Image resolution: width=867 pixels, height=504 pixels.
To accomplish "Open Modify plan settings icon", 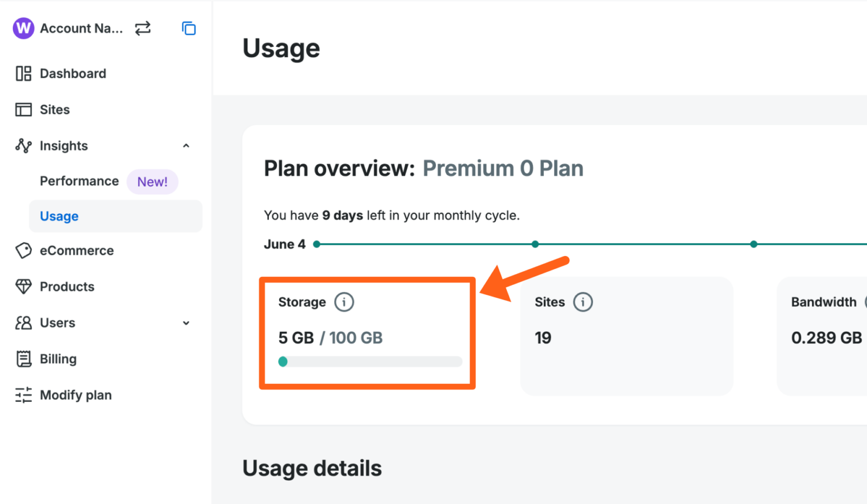I will (x=23, y=395).
